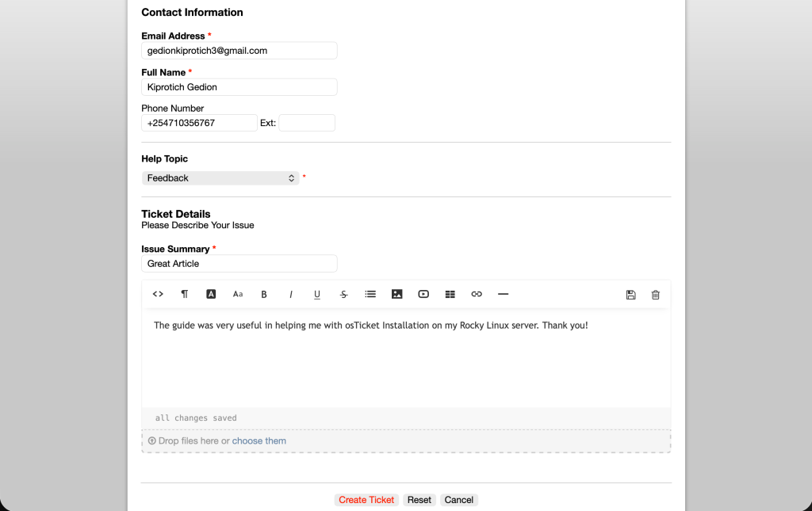Toggle HTML source code view in editor
The width and height of the screenshot is (812, 511).
(x=158, y=294)
